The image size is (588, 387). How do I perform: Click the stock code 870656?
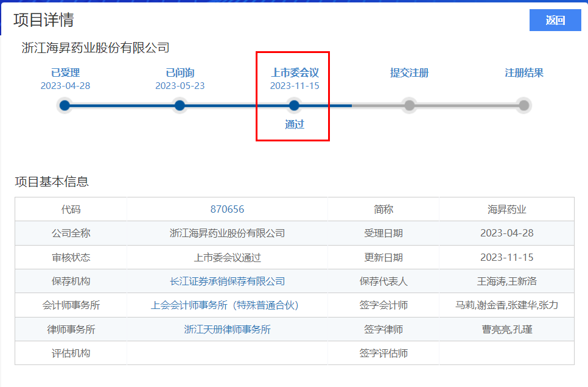[x=227, y=209]
